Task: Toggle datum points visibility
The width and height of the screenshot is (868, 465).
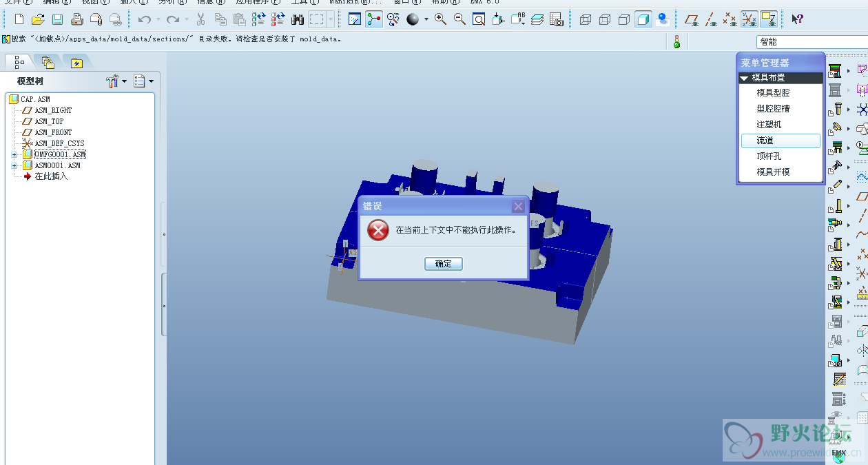Action: click(730, 19)
